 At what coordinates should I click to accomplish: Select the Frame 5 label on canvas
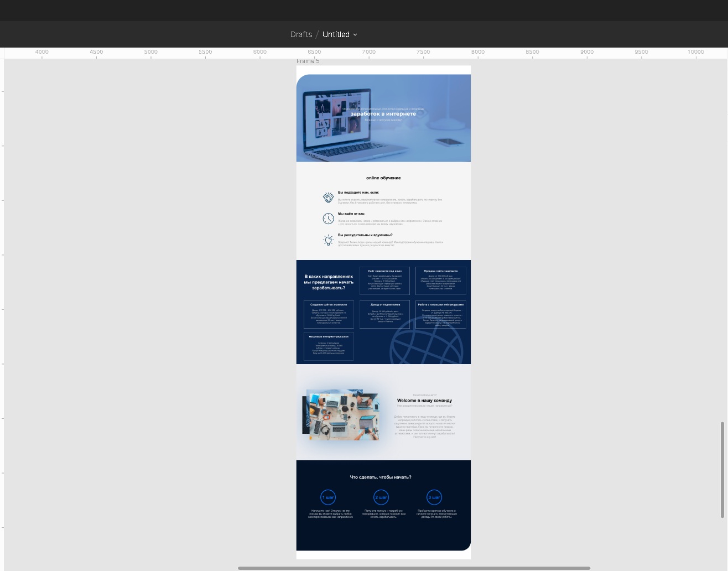[x=308, y=61]
